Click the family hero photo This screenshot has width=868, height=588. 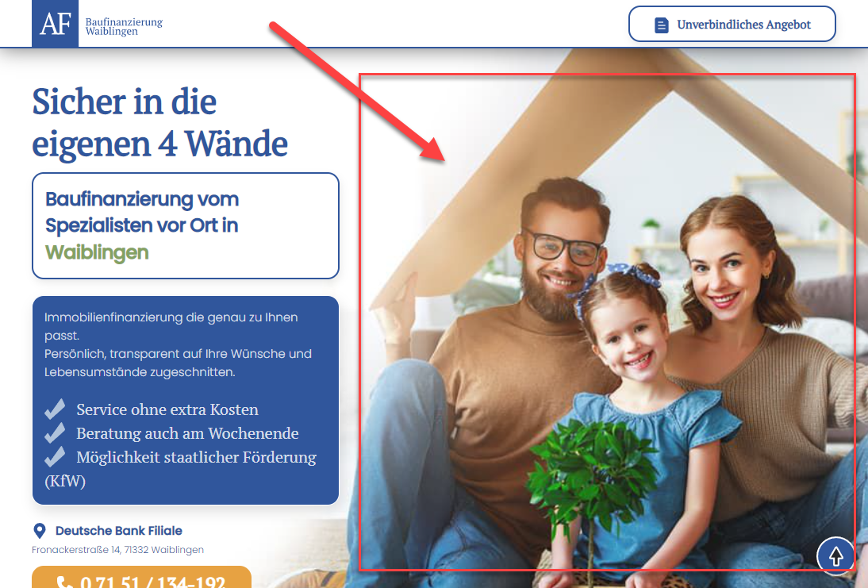click(607, 321)
